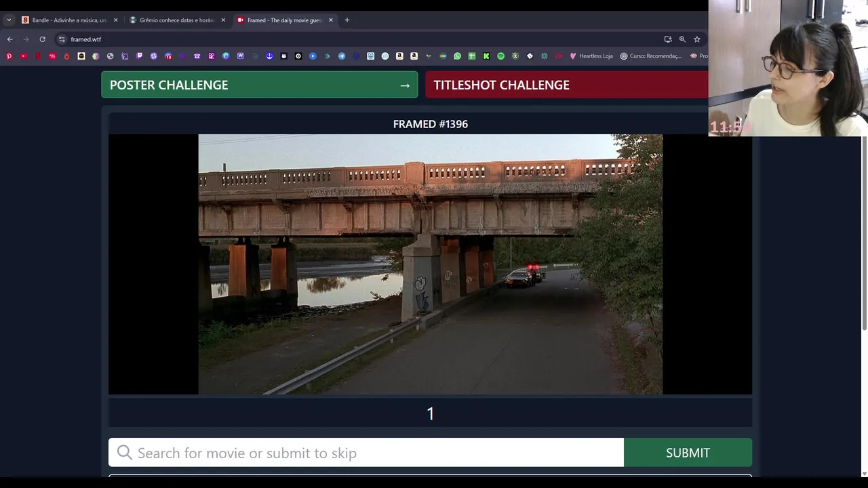Bookmark this page with the star icon

(x=696, y=39)
